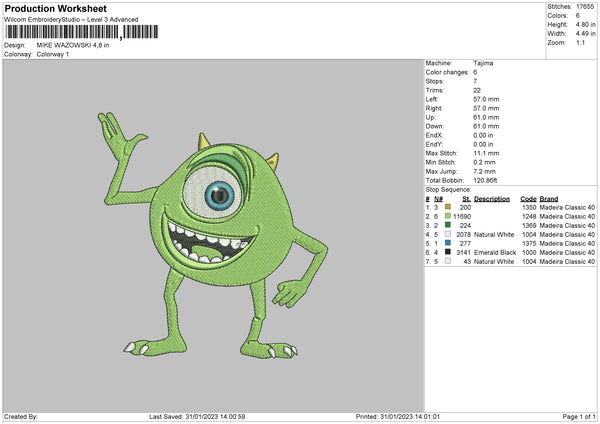Click the light green thread swatch, code 1248
The width and height of the screenshot is (600, 424).
[448, 216]
